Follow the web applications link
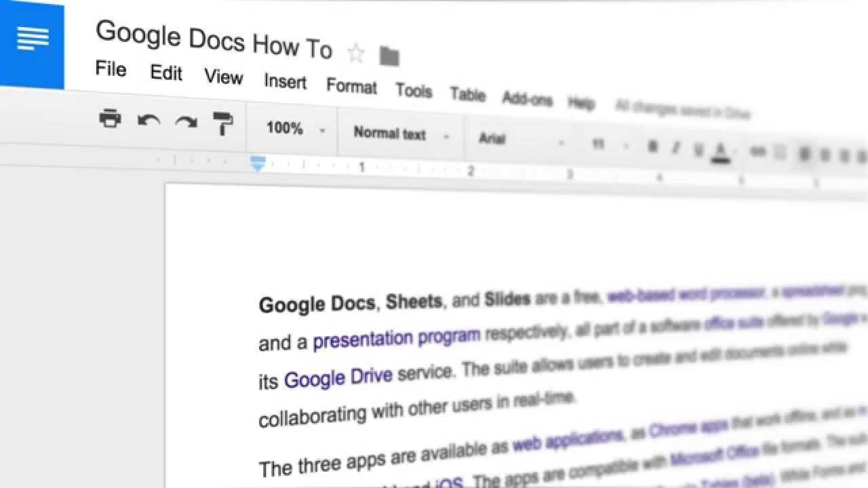The height and width of the screenshot is (488, 868). [568, 441]
